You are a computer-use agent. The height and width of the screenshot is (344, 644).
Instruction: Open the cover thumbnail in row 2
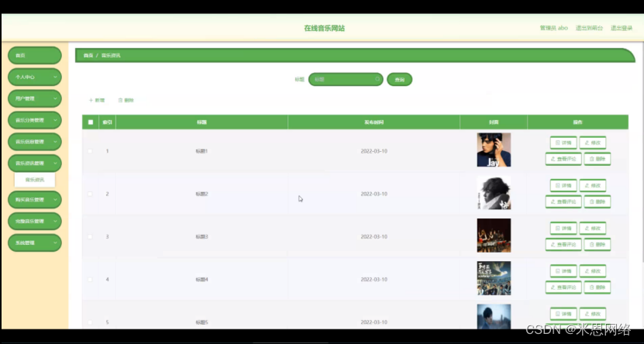click(494, 192)
